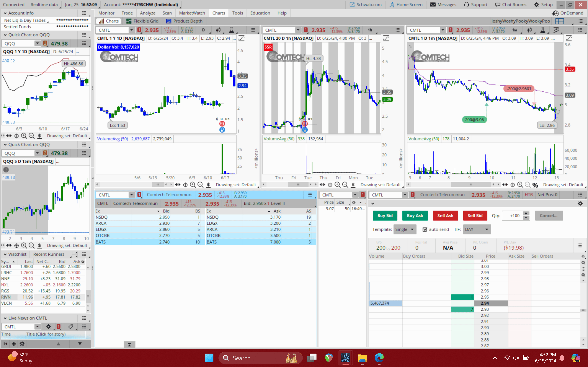The height and width of the screenshot is (367, 588).
Task: Open the TIF DAY dropdown
Action: tap(477, 229)
